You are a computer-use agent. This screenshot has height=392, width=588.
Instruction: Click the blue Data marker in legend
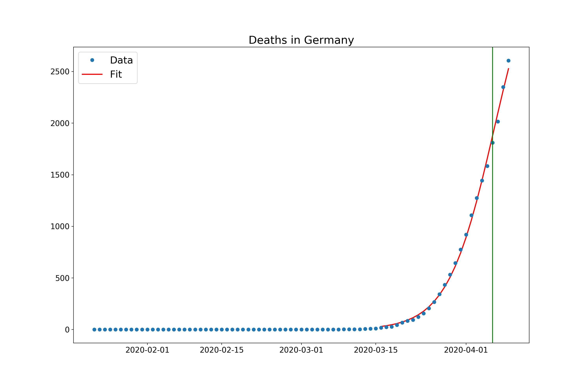[x=92, y=60]
